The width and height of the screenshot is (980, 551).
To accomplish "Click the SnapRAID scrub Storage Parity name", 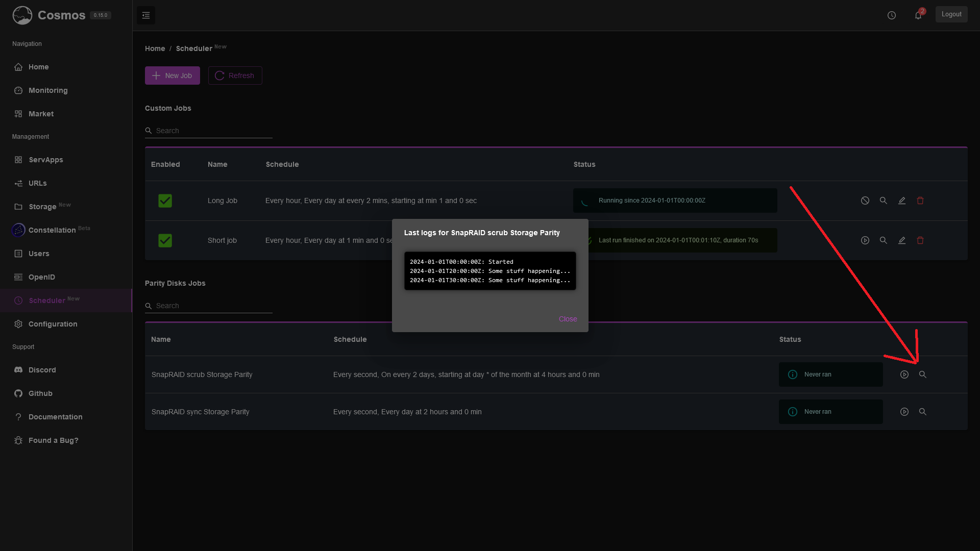I will pyautogui.click(x=202, y=374).
